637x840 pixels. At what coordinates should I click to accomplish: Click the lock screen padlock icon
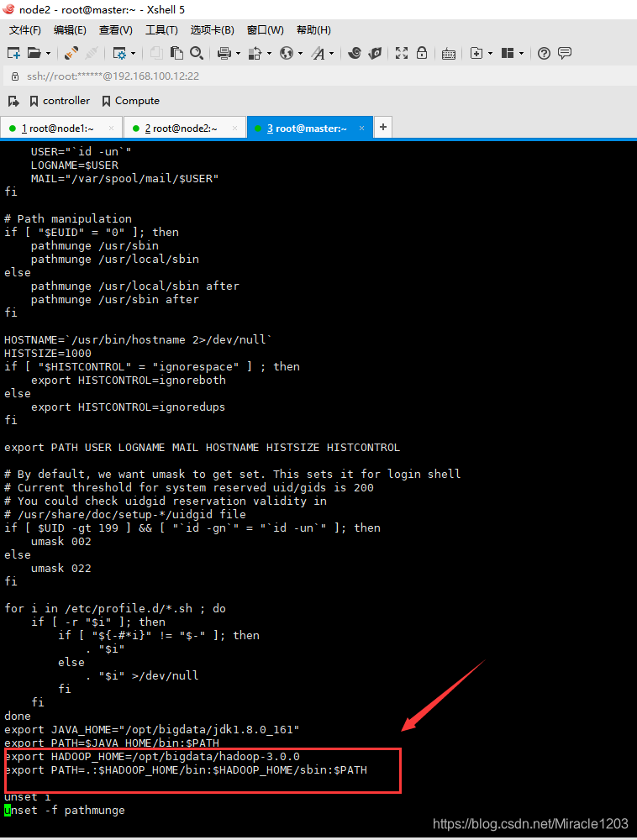pyautogui.click(x=422, y=53)
